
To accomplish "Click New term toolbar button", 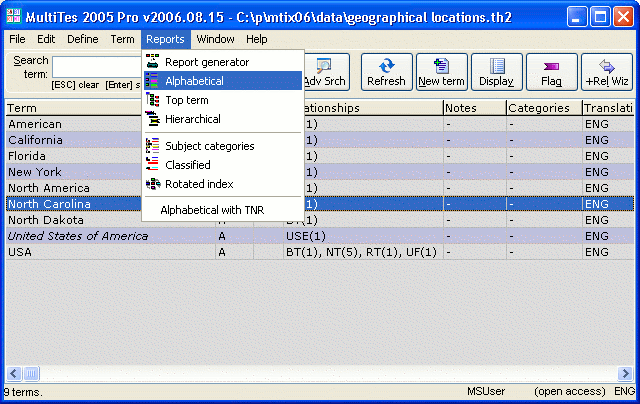I will pyautogui.click(x=441, y=72).
